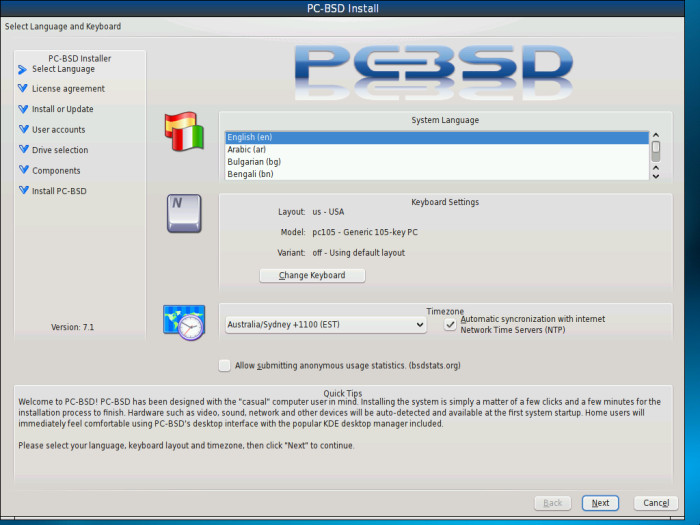The width and height of the screenshot is (700, 525).
Task: Click the Cancel button
Action: click(x=656, y=503)
